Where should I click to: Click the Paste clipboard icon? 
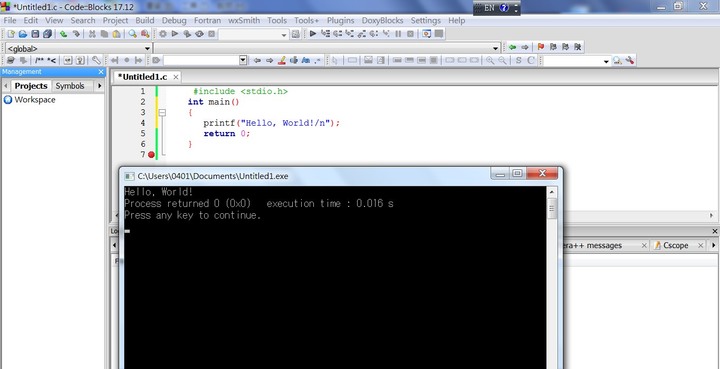[x=117, y=34]
